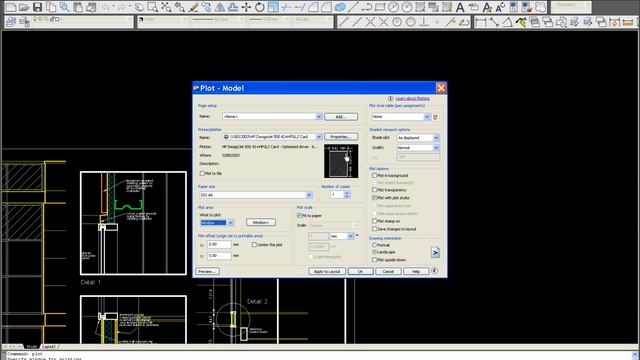Open a drawing file with the folder icon

pyautogui.click(x=24, y=7)
